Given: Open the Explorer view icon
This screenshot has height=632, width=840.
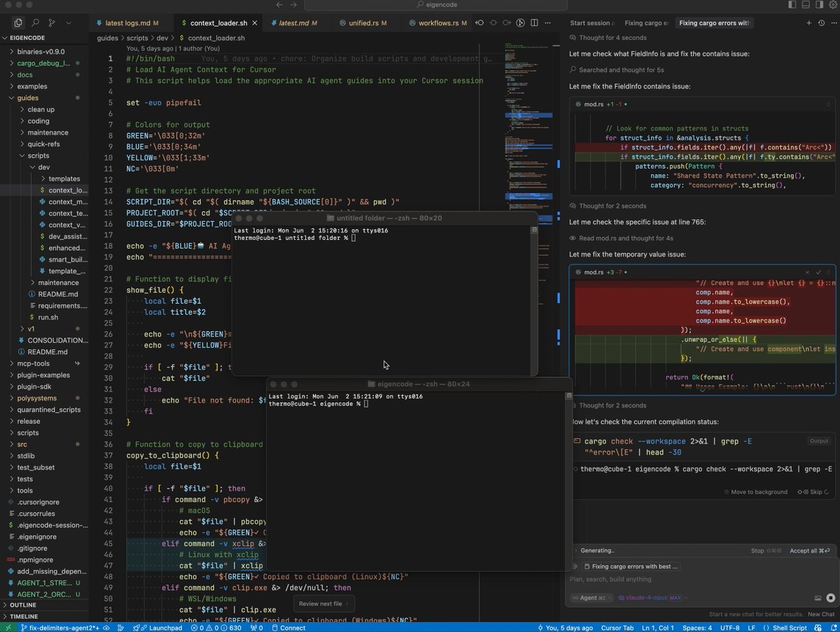Looking at the screenshot, I should [18, 23].
